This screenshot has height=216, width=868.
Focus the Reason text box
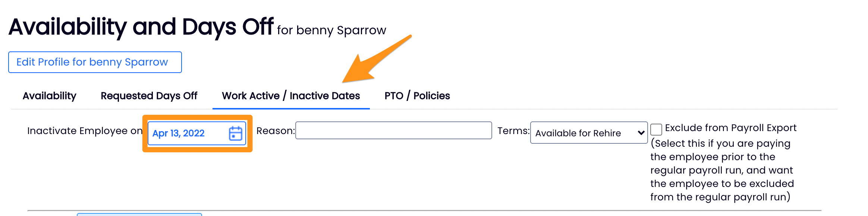[x=393, y=131]
